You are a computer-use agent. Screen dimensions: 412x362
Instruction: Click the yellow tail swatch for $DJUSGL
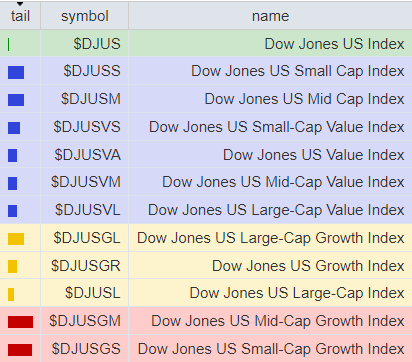tap(16, 239)
